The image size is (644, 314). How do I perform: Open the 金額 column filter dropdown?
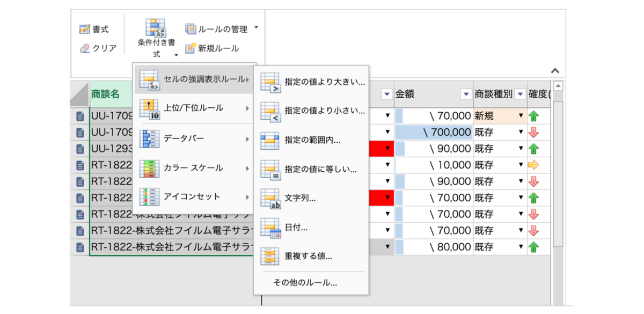[466, 94]
